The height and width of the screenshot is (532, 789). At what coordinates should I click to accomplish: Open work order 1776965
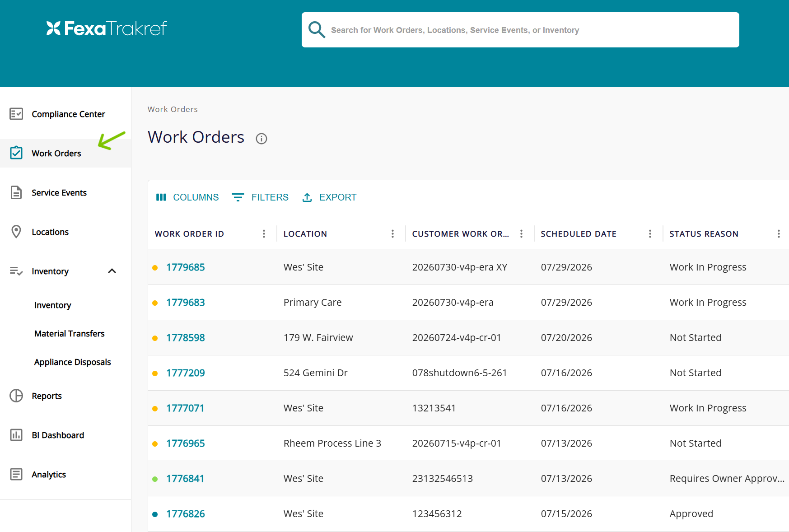coord(186,443)
